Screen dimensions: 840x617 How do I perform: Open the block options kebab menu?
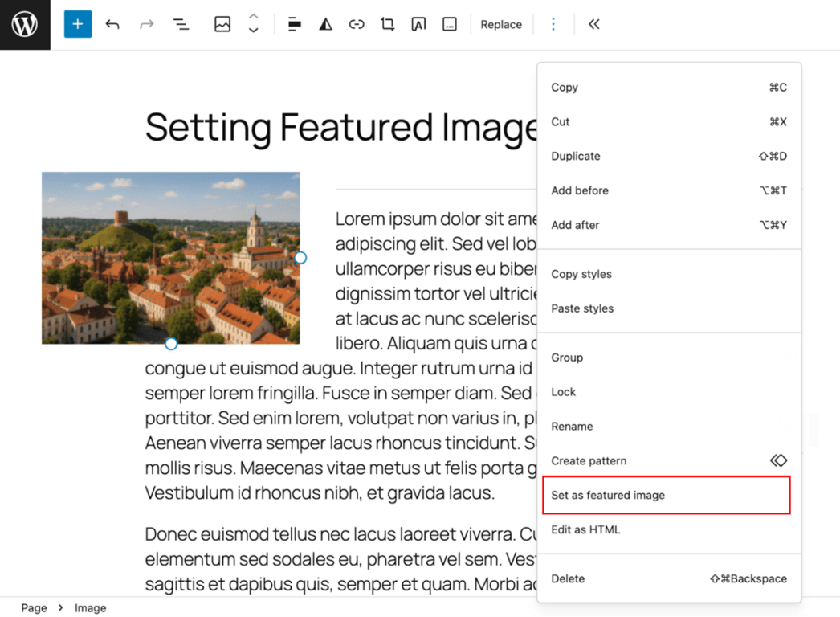[x=554, y=24]
